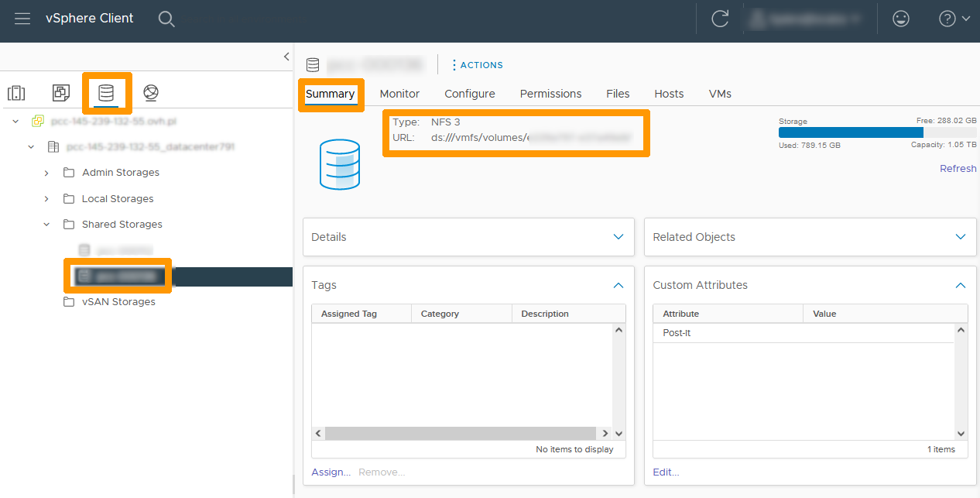Screen dimensions: 980x498
Task: Click the vSAN Storages folder icon
Action: pyautogui.click(x=69, y=302)
